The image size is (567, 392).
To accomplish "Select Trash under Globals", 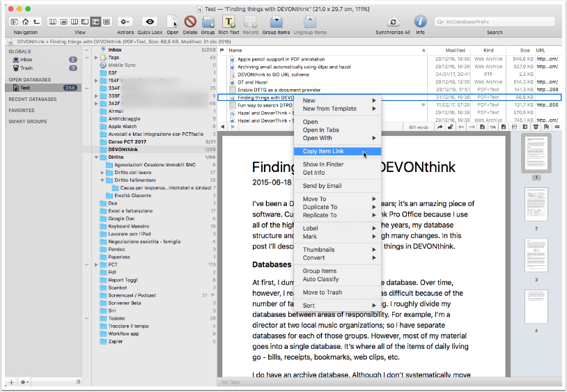I will [x=26, y=68].
